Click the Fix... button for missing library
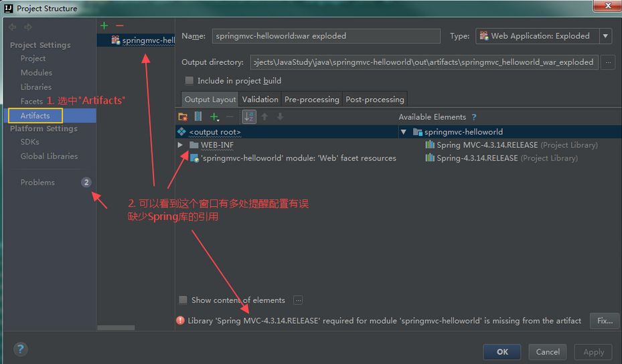This screenshot has width=622, height=364. coord(605,321)
